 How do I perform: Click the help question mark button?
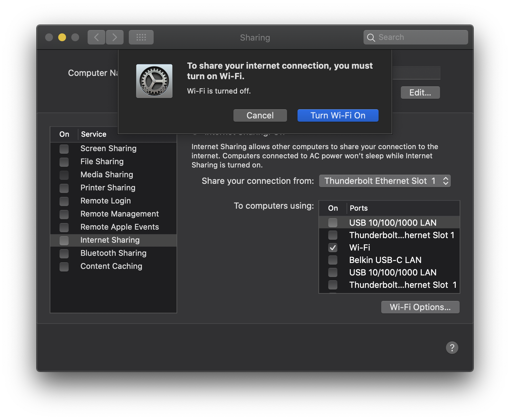click(x=452, y=348)
